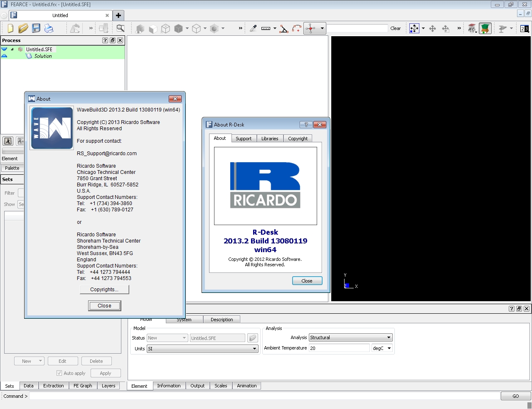Open a new tab with plus button
This screenshot has height=409, width=532.
click(x=118, y=15)
